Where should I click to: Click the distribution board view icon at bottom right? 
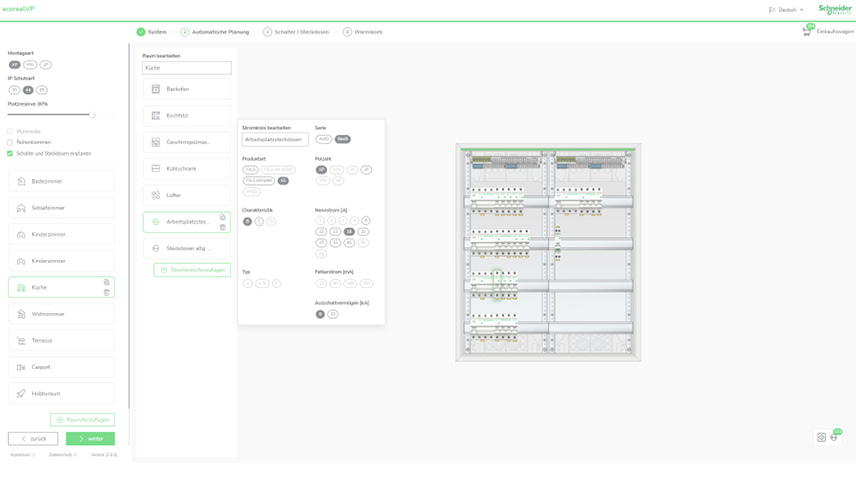821,437
